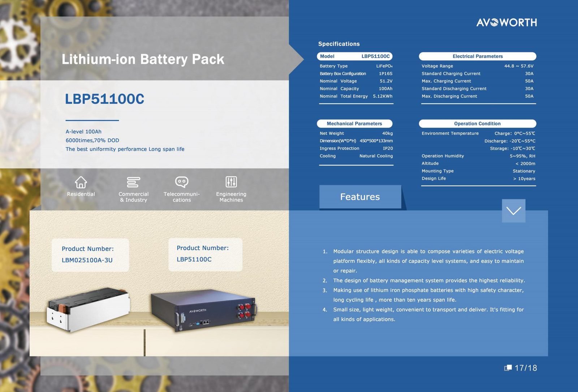Click the Commercial & Industry icon

[133, 182]
